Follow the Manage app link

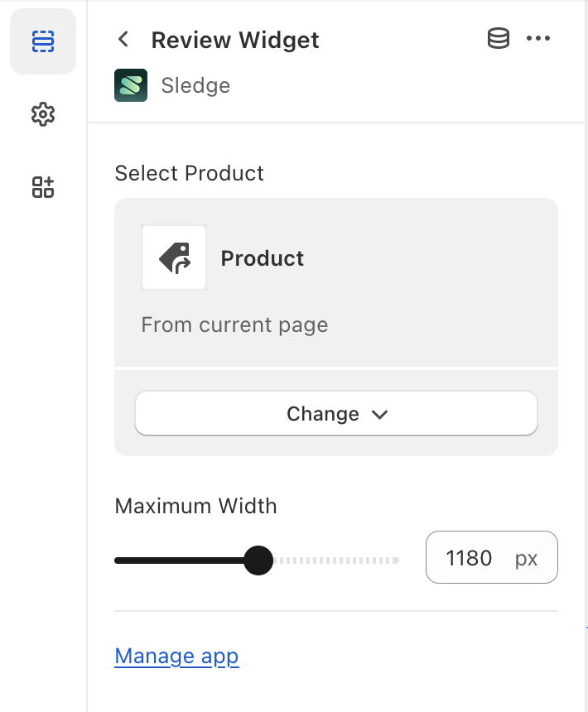point(176,656)
